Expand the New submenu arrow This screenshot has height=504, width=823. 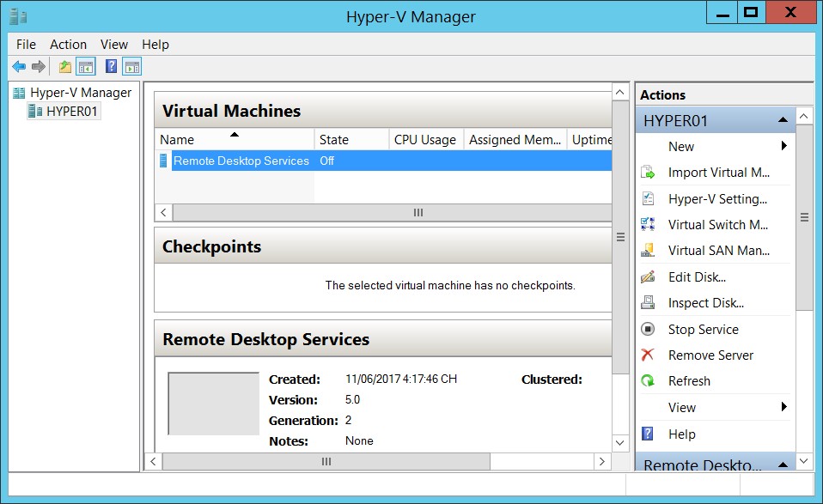coord(784,146)
